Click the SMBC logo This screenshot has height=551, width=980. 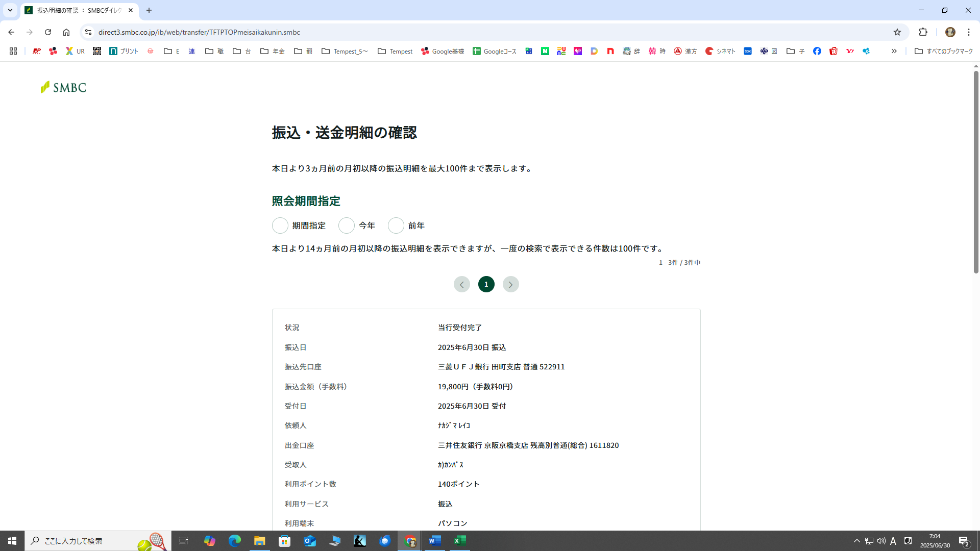[x=63, y=87]
